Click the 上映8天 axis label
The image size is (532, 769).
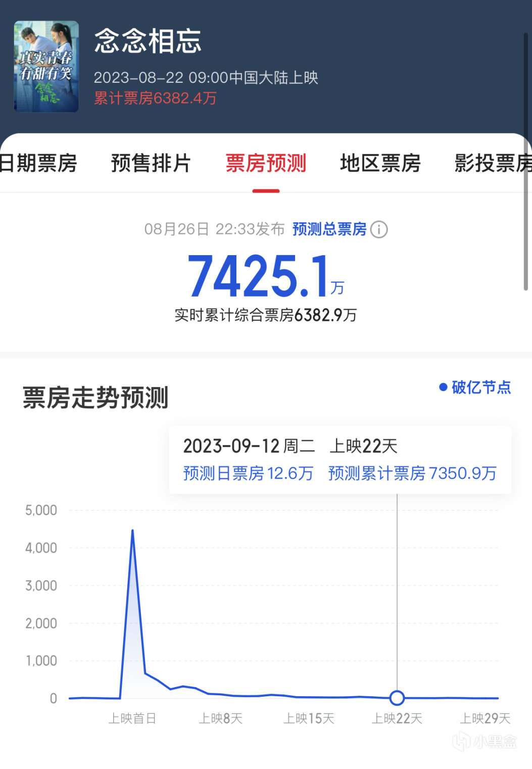221,718
